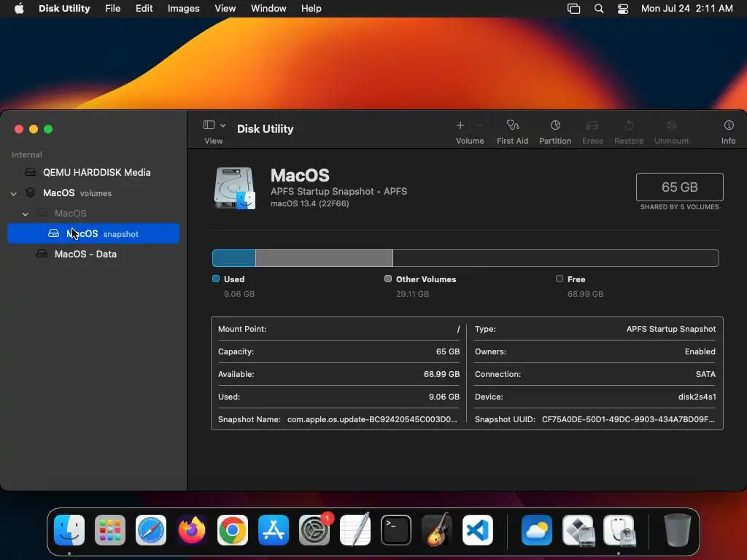This screenshot has height=560, width=747.
Task: Open the Weather app from the Dock
Action: point(537,530)
